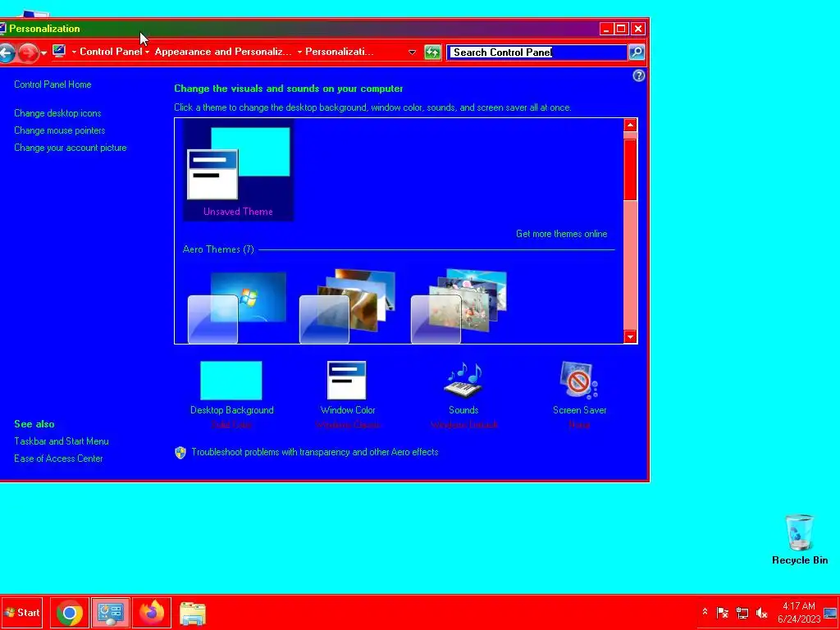The width and height of the screenshot is (840, 630).
Task: Open the clock showing 4:17 AM
Action: point(799,612)
